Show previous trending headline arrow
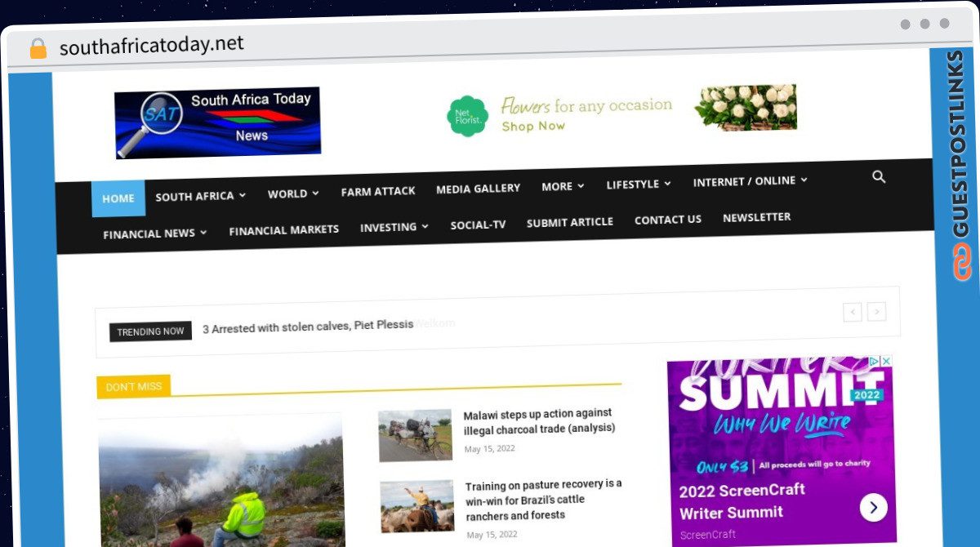The image size is (980, 547). tap(853, 311)
